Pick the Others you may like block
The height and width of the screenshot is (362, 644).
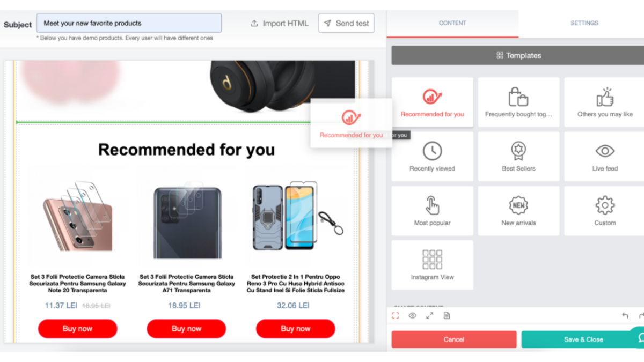605,102
